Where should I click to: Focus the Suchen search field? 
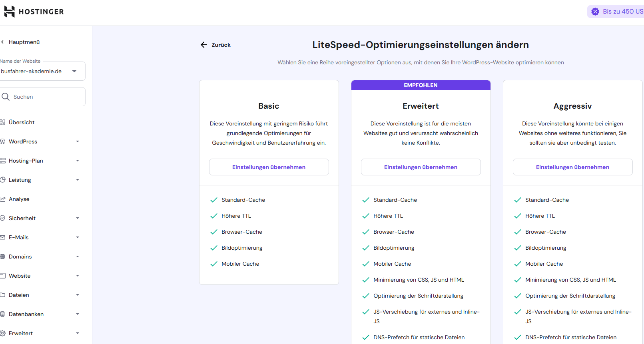pyautogui.click(x=42, y=97)
